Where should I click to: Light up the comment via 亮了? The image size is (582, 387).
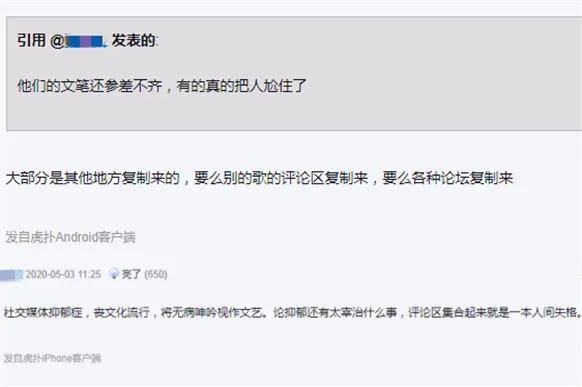point(131,274)
